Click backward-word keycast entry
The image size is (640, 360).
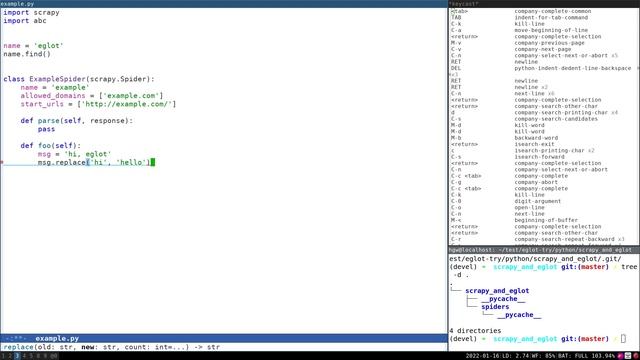(x=536, y=138)
